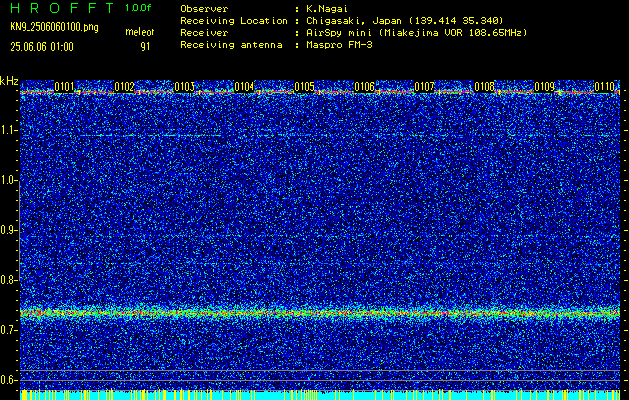This screenshot has width=629, height=400.
Task: Click the cyan signal level strip
Action: coord(320,395)
